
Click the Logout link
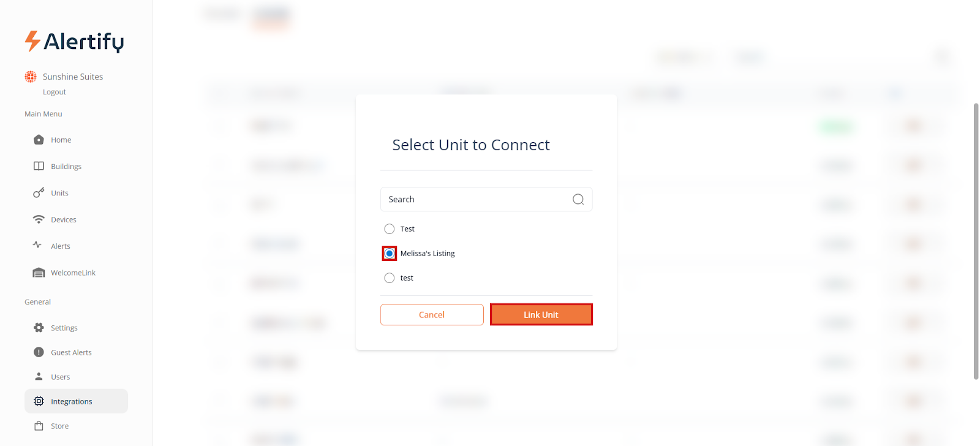pos(55,92)
